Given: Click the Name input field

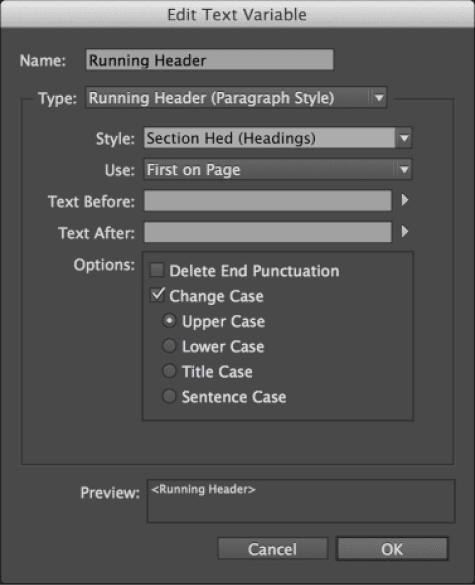Looking at the screenshot, I should (210, 60).
